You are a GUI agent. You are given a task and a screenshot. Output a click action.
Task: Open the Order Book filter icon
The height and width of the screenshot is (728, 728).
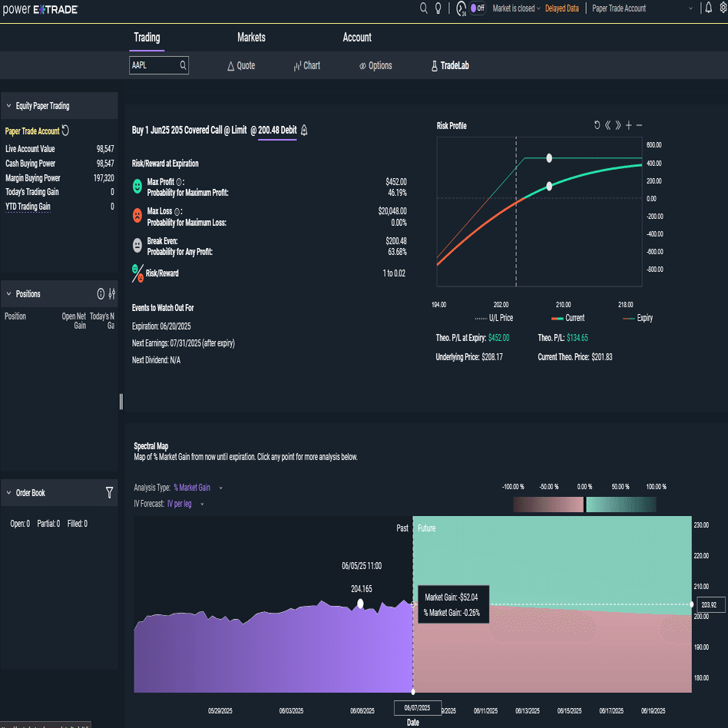[109, 492]
